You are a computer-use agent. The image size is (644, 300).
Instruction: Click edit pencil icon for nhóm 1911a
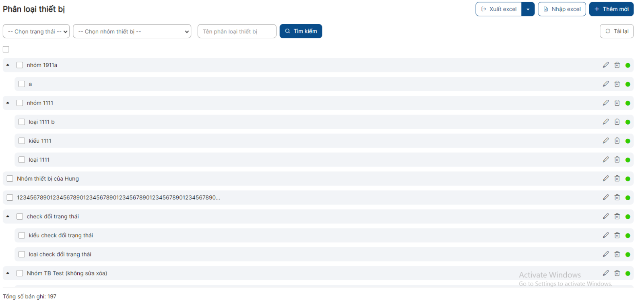[x=605, y=65]
